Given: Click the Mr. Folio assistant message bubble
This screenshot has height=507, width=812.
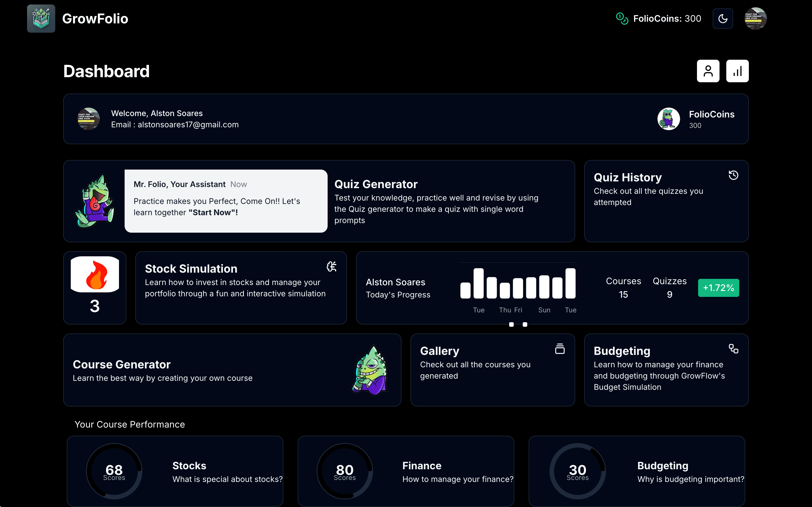Looking at the screenshot, I should [x=226, y=201].
